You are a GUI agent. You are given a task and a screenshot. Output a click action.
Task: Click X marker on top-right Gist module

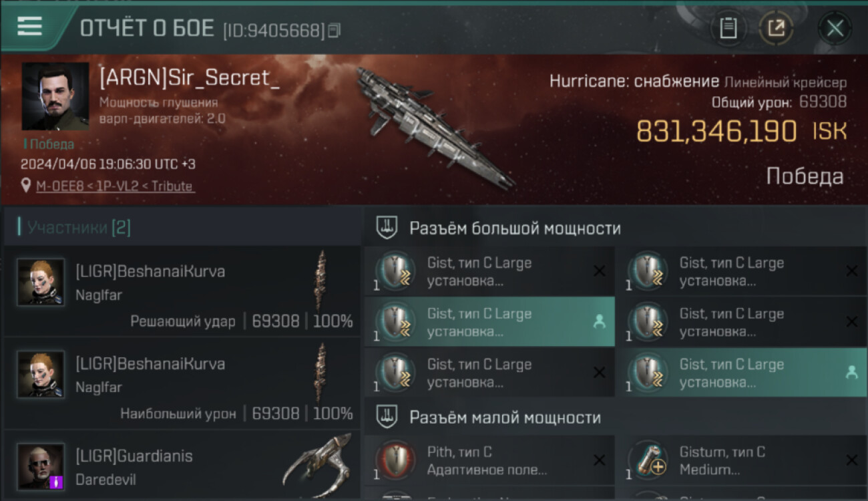click(x=851, y=271)
